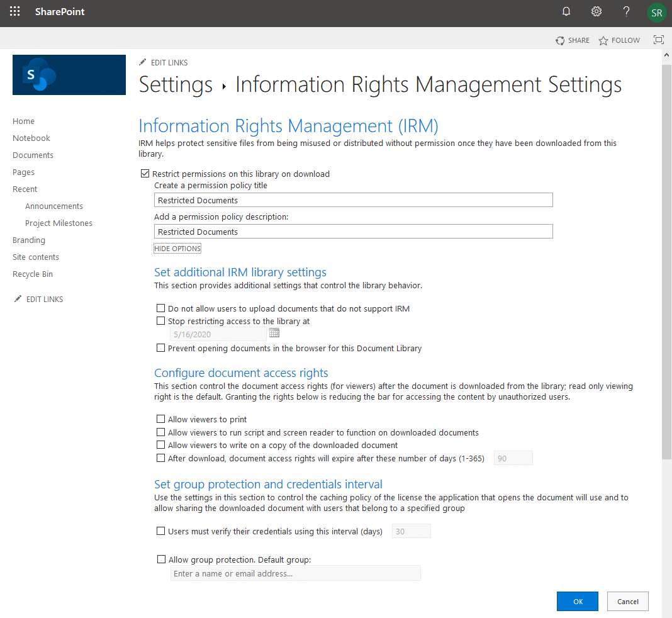Collapse options with Hide Options

click(x=177, y=248)
